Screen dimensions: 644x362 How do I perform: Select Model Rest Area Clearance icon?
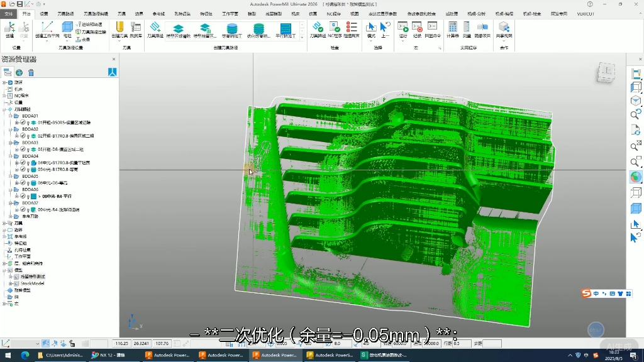tap(204, 28)
